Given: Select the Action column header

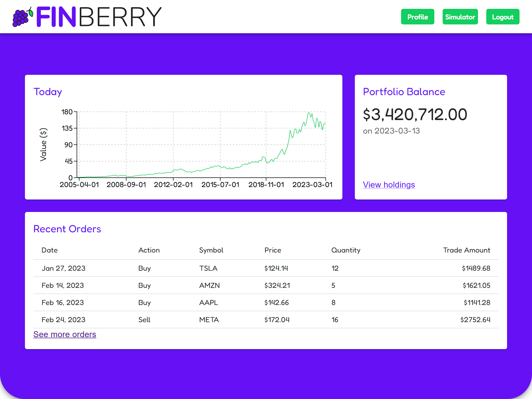Looking at the screenshot, I should click(x=149, y=250).
